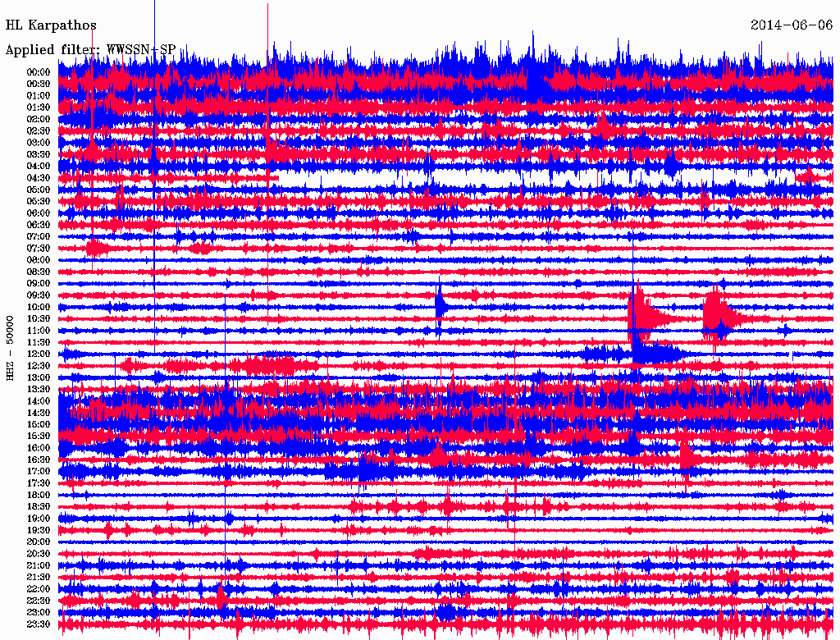
Task: Select the 11:00 time label
Action: pyautogui.click(x=39, y=331)
